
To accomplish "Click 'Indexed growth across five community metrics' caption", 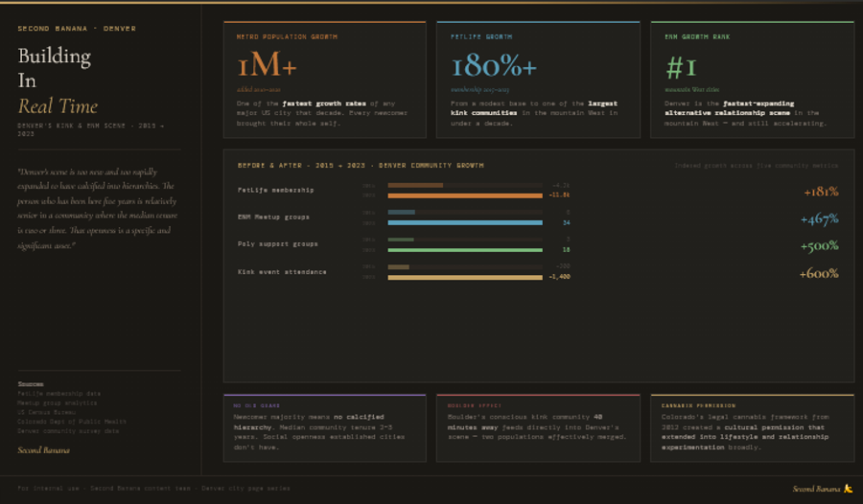I will (x=757, y=165).
